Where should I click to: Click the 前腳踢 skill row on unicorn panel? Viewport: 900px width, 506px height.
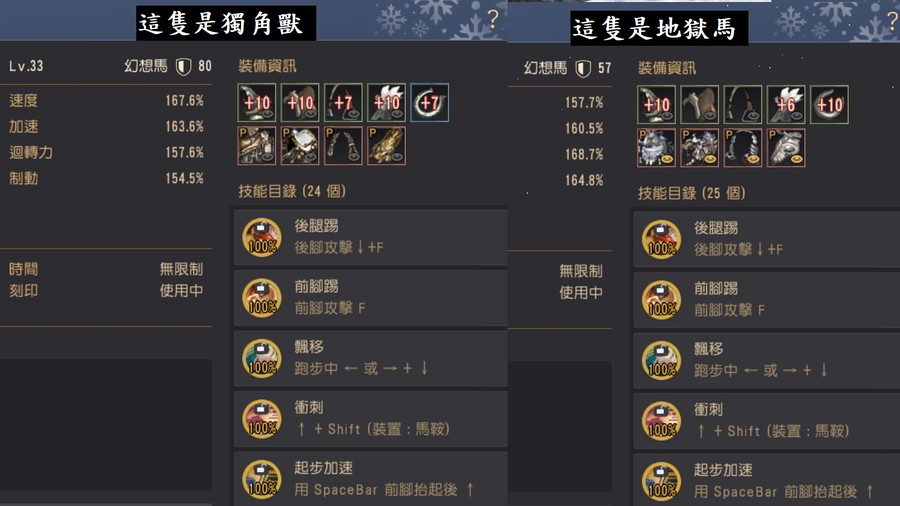[370, 298]
